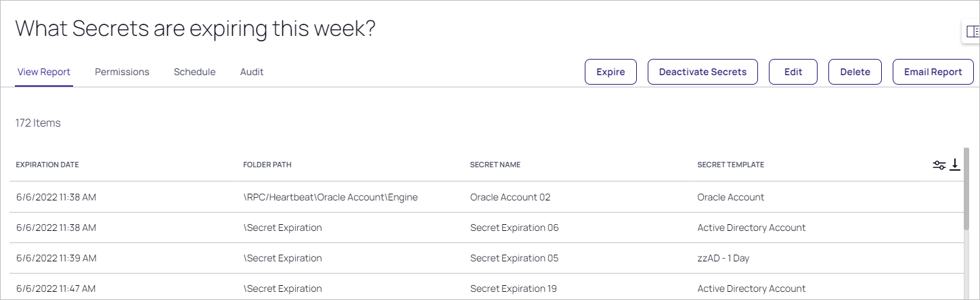This screenshot has height=300, width=980.
Task: Sort by Secret Name column header
Action: coord(495,165)
